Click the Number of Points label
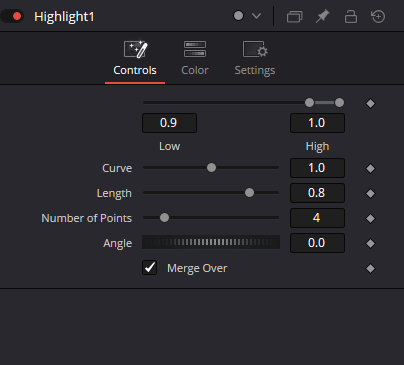This screenshot has height=365, width=404. 87,218
